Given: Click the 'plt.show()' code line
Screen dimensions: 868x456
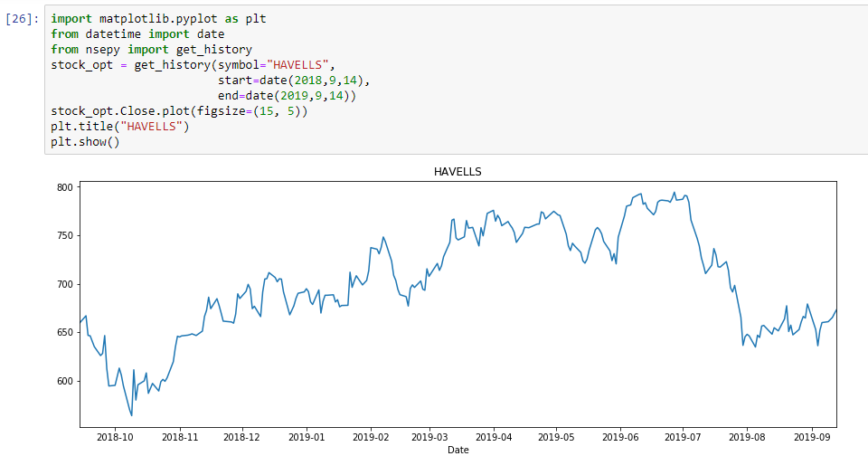Looking at the screenshot, I should pos(85,142).
